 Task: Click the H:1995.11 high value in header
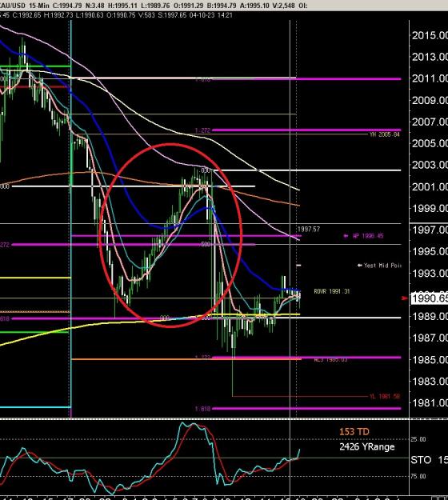pos(123,6)
